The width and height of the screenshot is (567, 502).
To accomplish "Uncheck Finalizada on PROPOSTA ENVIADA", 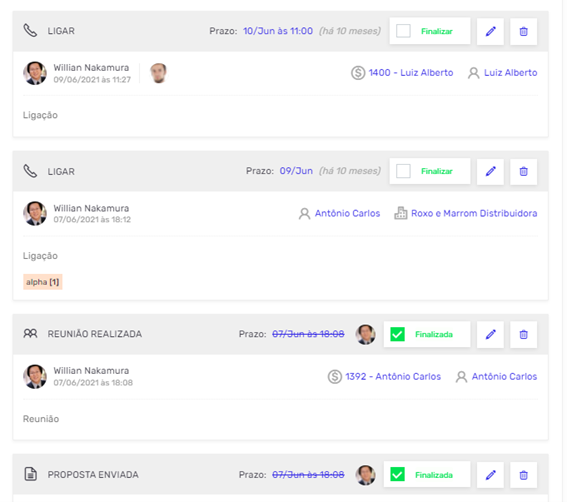I will pos(397,475).
